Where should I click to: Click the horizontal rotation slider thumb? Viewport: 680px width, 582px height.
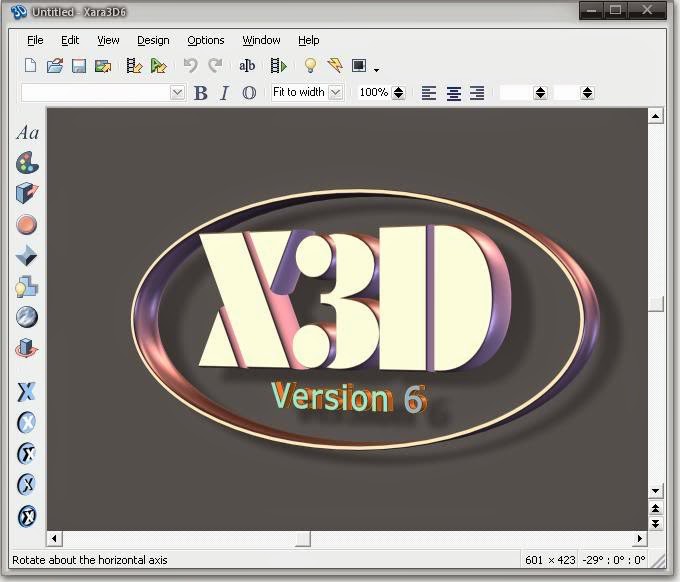point(303,539)
